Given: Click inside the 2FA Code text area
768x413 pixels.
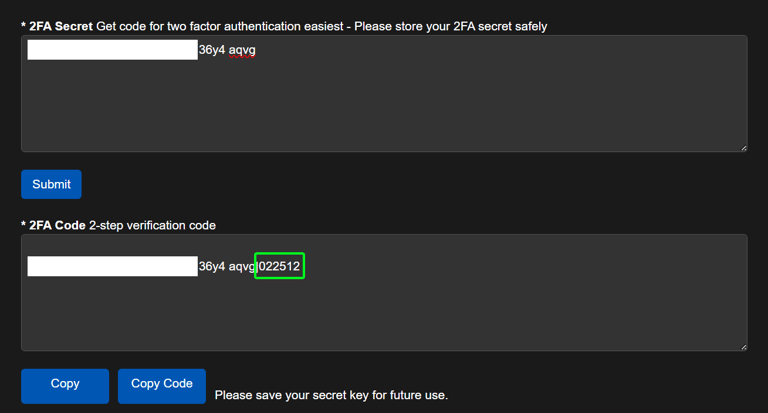Looking at the screenshot, I should (383, 315).
